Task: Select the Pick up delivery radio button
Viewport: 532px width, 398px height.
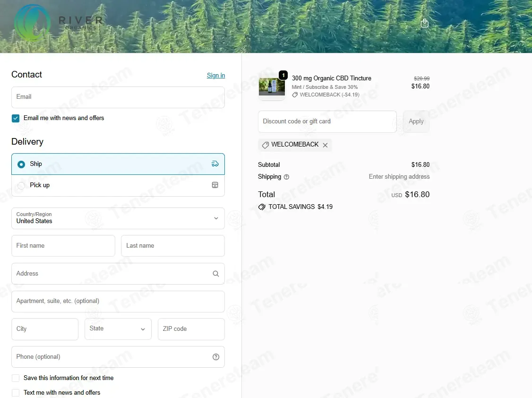Action: click(21, 185)
